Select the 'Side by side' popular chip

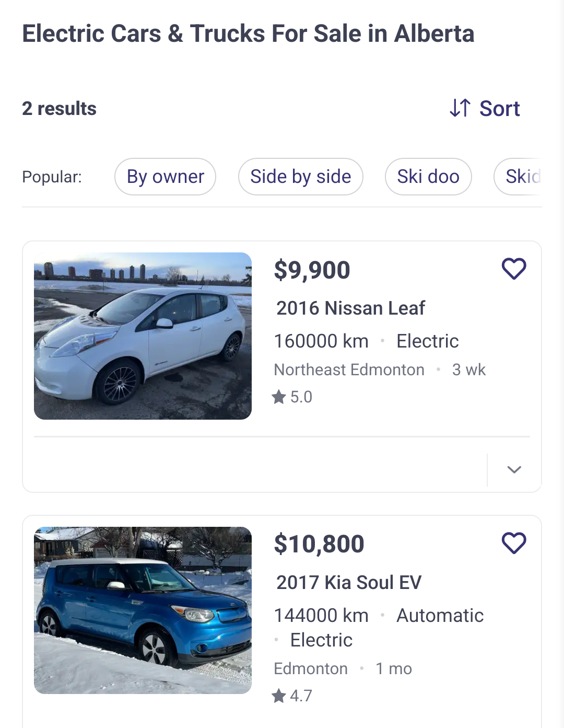pyautogui.click(x=300, y=177)
